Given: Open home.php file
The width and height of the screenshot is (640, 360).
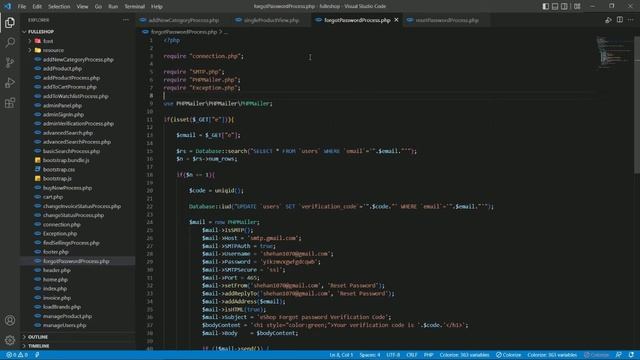Looking at the screenshot, I should click(x=55, y=280).
